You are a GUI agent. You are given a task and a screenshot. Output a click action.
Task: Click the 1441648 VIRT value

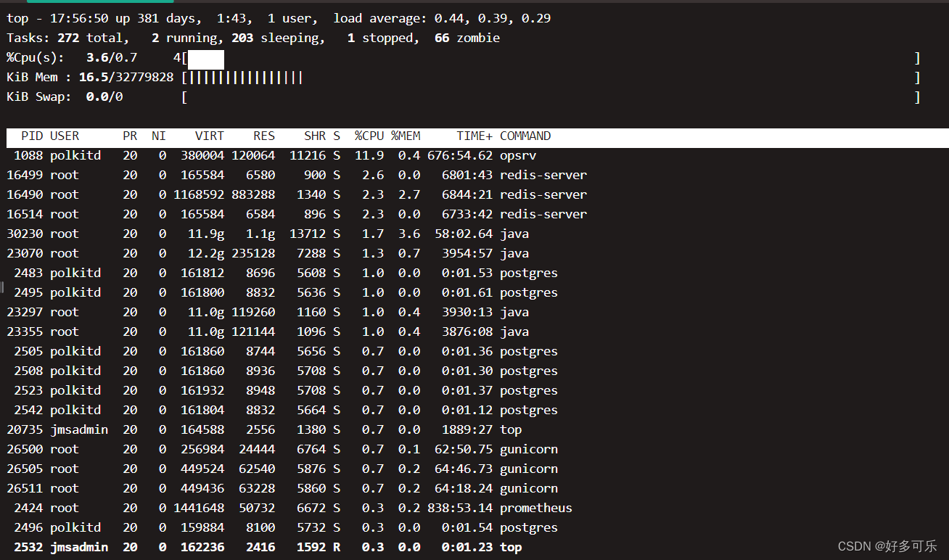tap(199, 508)
